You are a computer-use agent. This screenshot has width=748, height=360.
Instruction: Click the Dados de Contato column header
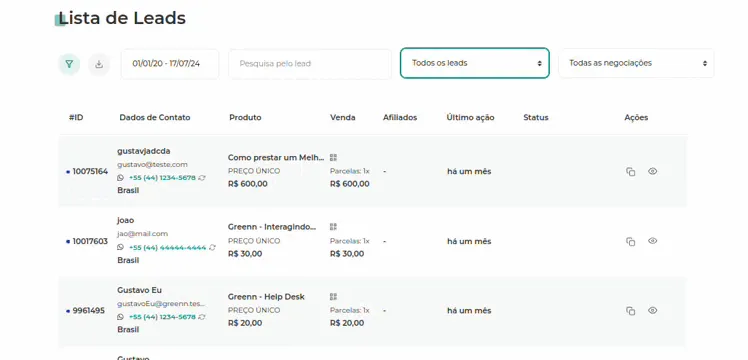tap(155, 117)
